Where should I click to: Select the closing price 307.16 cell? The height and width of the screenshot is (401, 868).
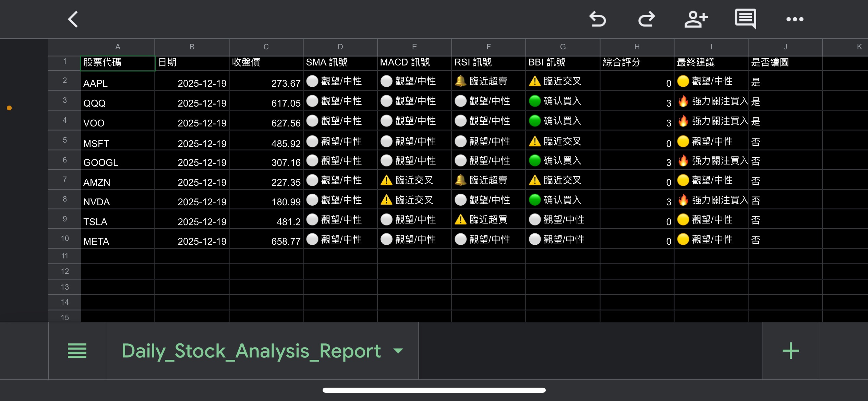coord(266,160)
